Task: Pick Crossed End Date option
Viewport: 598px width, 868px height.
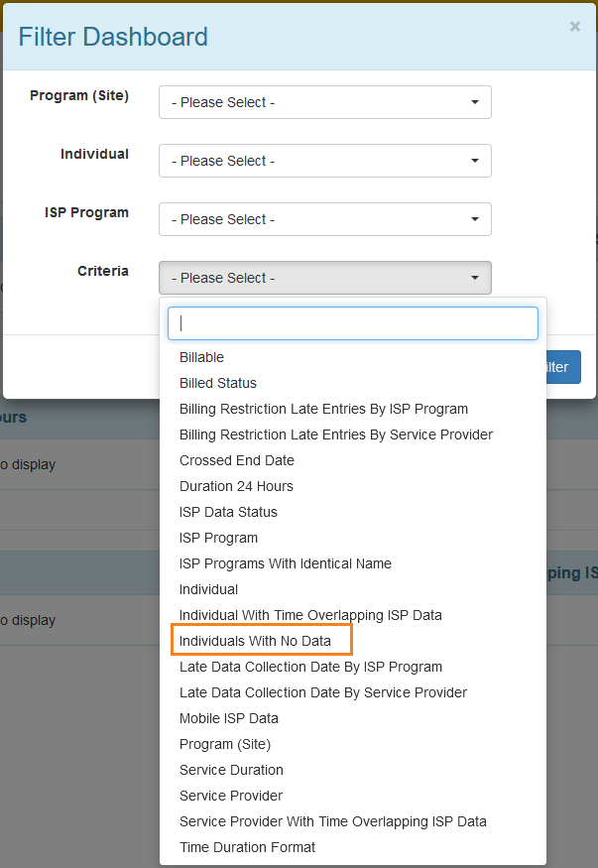Action: click(x=237, y=460)
